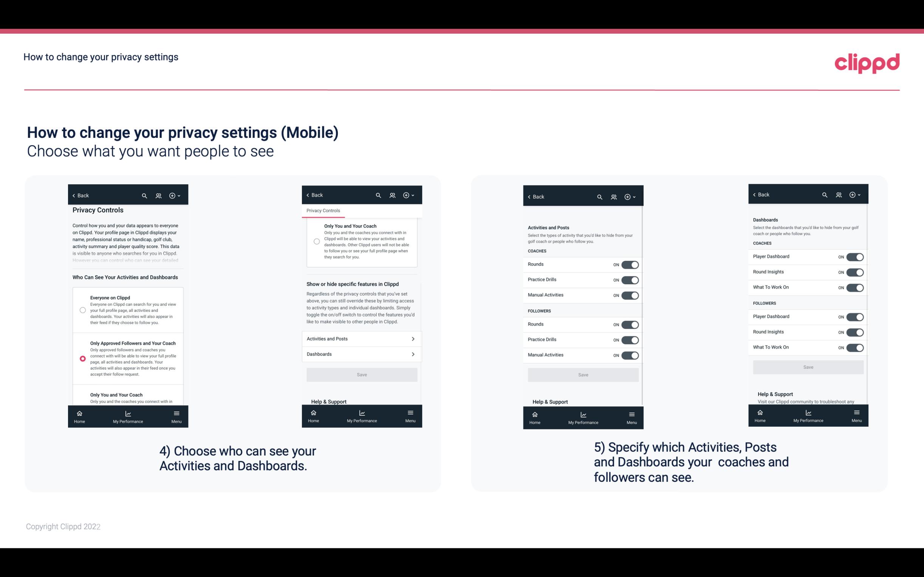The height and width of the screenshot is (577, 924).
Task: Tap the search icon in top bar
Action: 144,195
